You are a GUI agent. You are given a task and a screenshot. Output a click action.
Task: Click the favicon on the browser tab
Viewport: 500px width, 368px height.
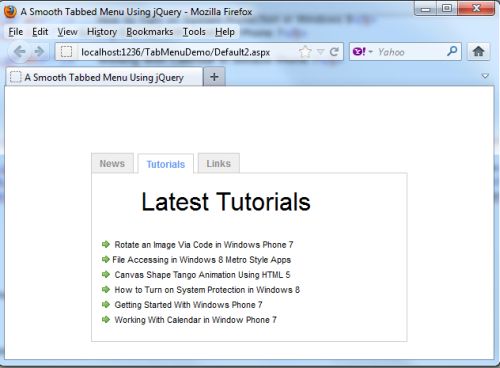(15, 77)
